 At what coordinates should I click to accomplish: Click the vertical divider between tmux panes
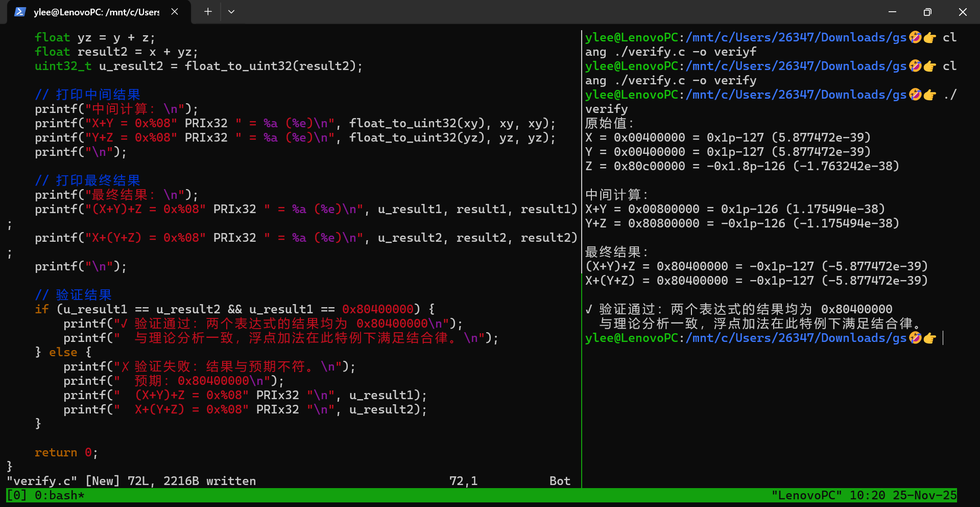(x=582, y=256)
